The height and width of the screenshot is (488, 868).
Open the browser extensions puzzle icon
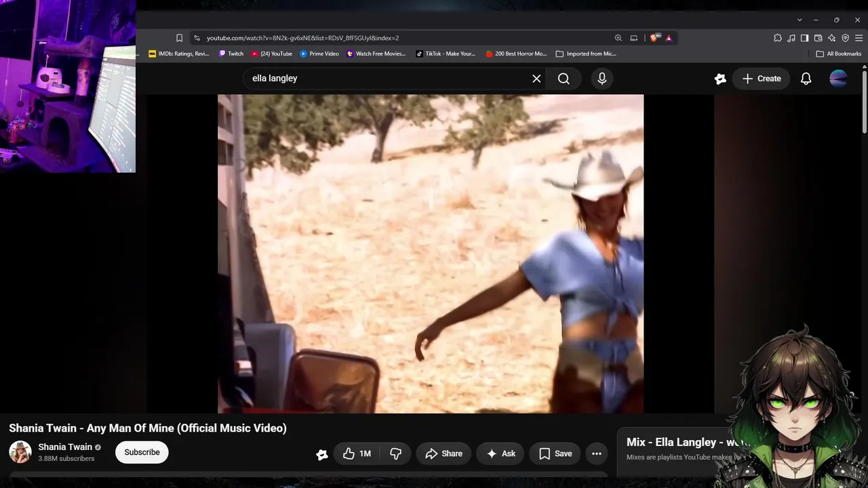pos(778,38)
